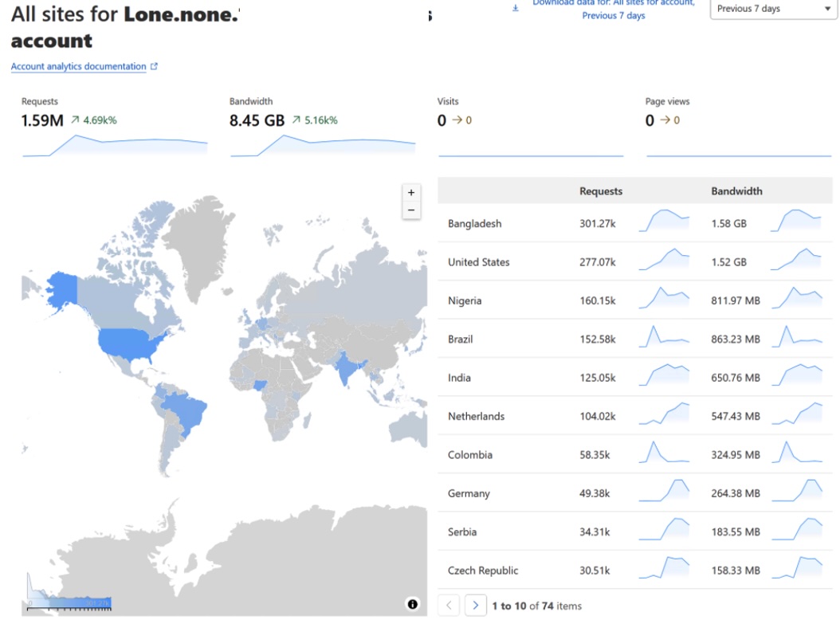Click the 301.27k requests value

[597, 223]
